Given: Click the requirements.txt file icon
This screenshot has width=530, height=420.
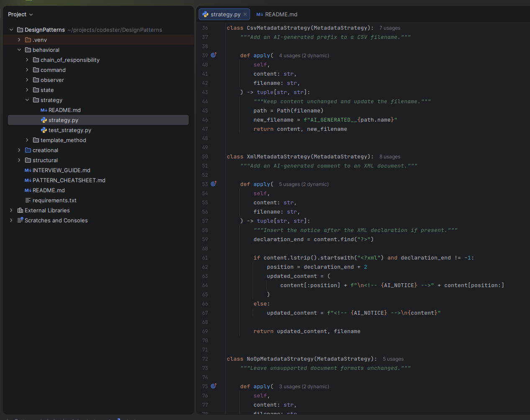Looking at the screenshot, I should [28, 200].
